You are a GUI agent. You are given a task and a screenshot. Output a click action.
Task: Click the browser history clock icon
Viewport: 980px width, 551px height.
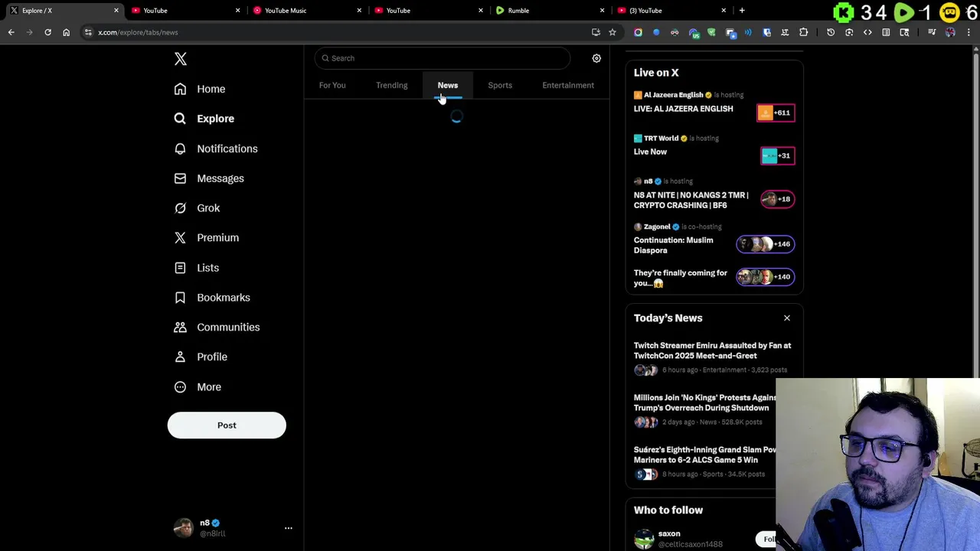(x=831, y=32)
